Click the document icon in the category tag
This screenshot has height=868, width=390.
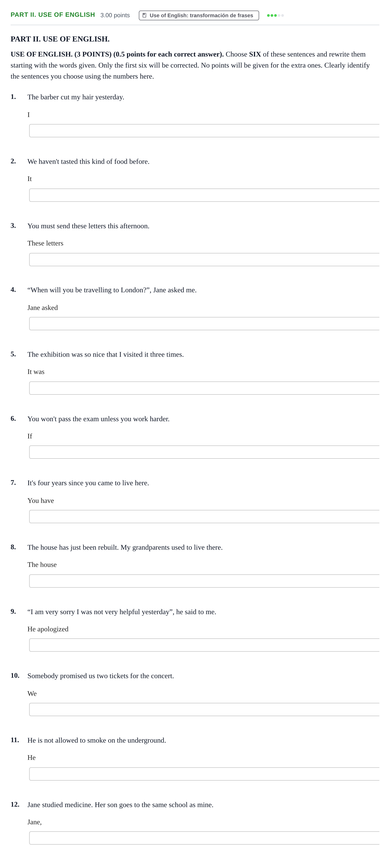144,15
